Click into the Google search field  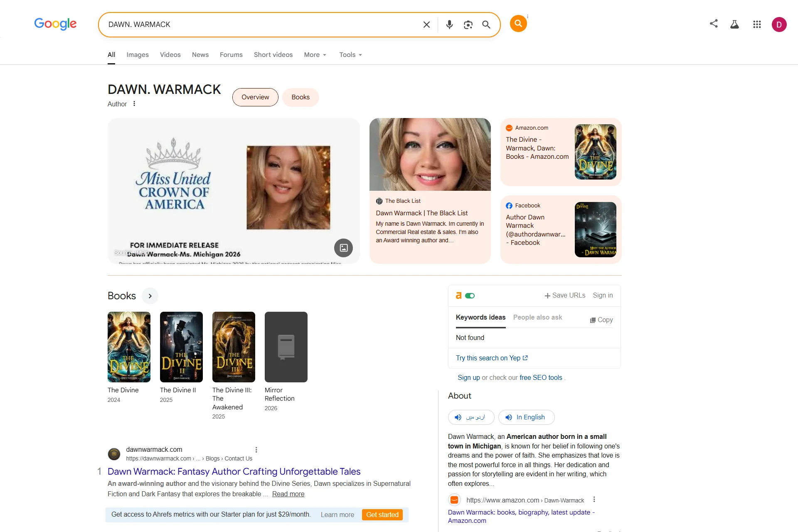pyautogui.click(x=262, y=25)
